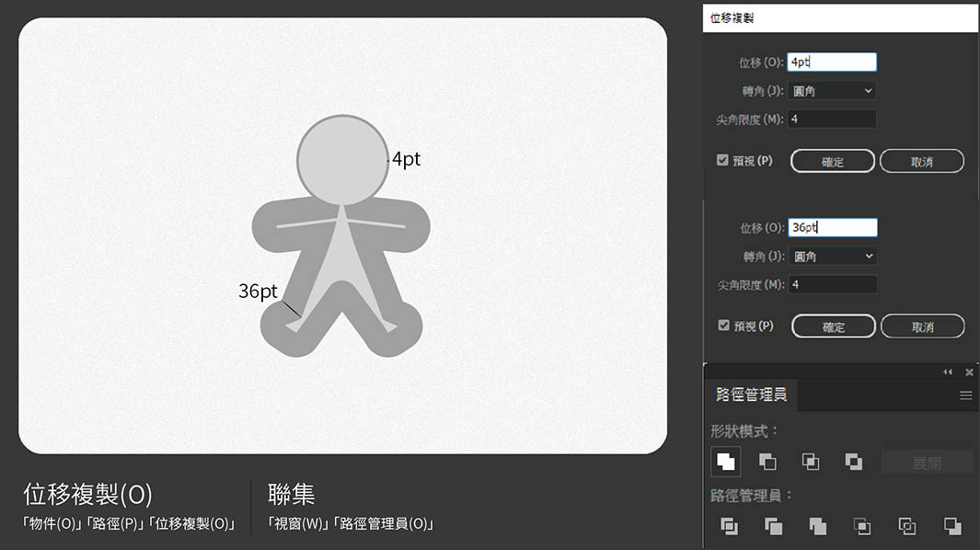Click the Minus Front shape mode icon
Screen dimensions: 980x550
[x=767, y=462]
